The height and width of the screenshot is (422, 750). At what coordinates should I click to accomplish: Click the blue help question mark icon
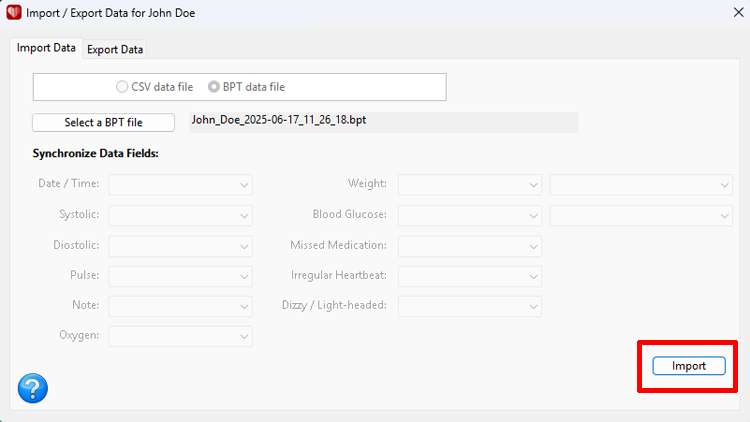[33, 387]
